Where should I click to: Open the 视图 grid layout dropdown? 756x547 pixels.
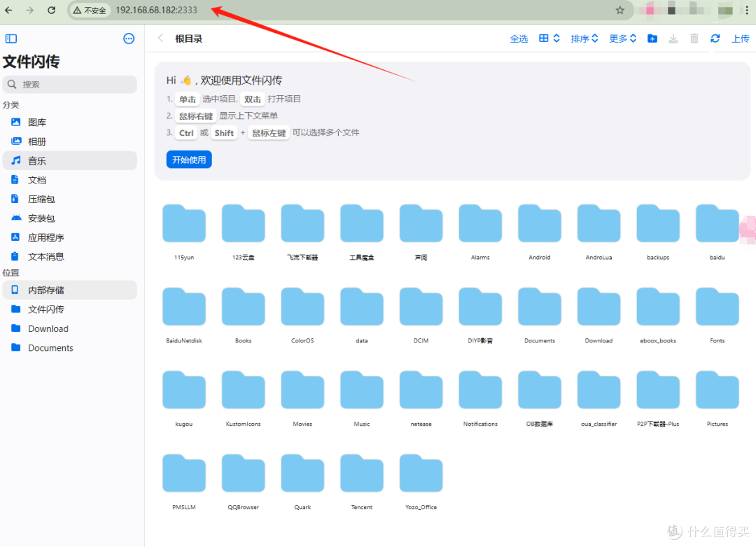tap(549, 39)
